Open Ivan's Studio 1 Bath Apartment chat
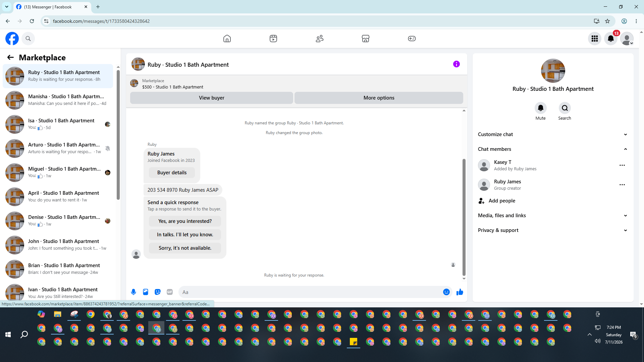 (58, 292)
